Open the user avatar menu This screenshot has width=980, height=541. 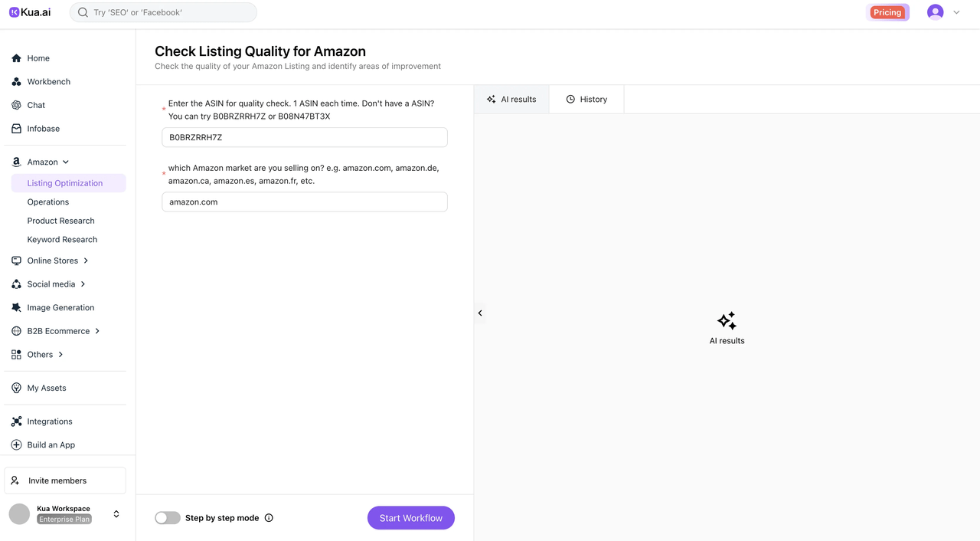[935, 11]
